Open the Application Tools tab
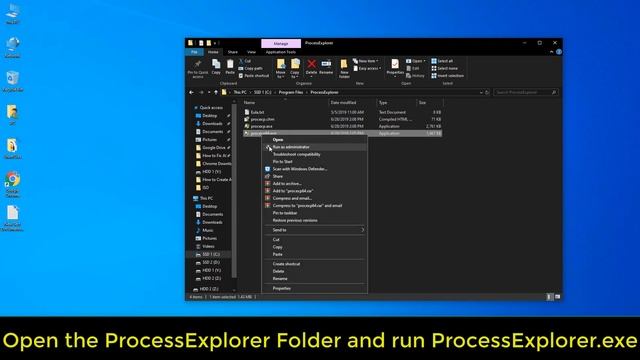 click(281, 52)
